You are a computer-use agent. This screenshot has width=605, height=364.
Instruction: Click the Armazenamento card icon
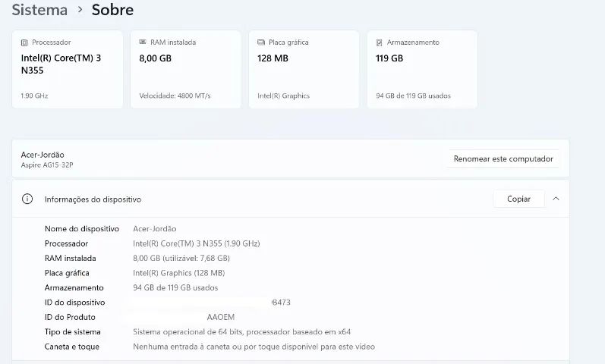[x=380, y=42]
